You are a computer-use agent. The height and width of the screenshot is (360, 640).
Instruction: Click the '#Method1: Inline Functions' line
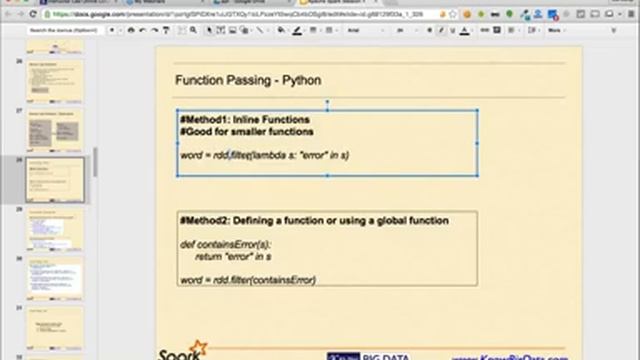(x=245, y=120)
